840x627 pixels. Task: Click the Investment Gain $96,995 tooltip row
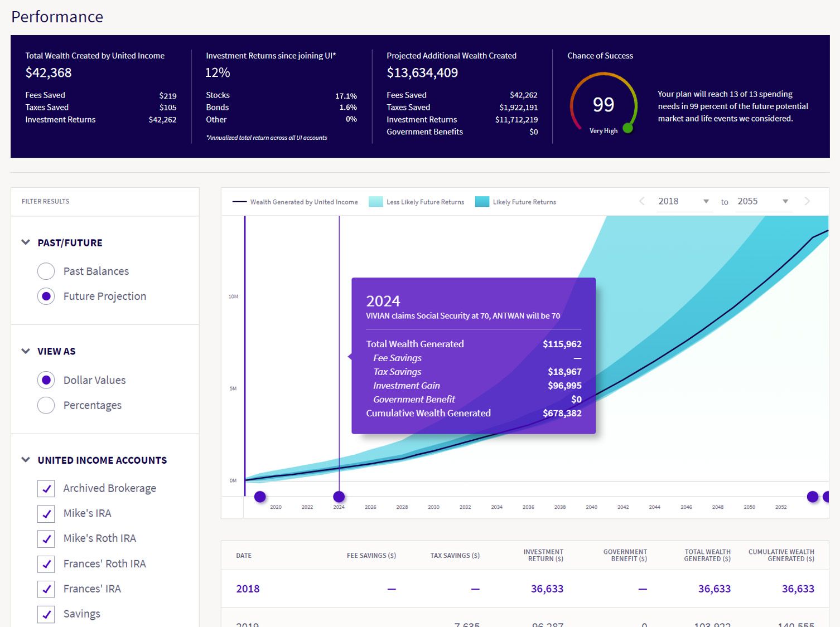pos(474,386)
